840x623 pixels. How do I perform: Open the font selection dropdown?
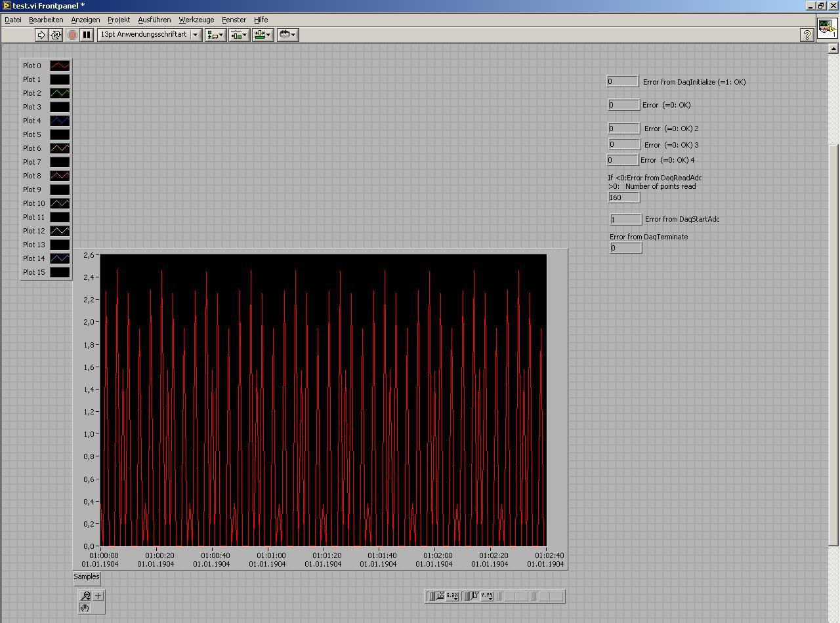(195, 35)
